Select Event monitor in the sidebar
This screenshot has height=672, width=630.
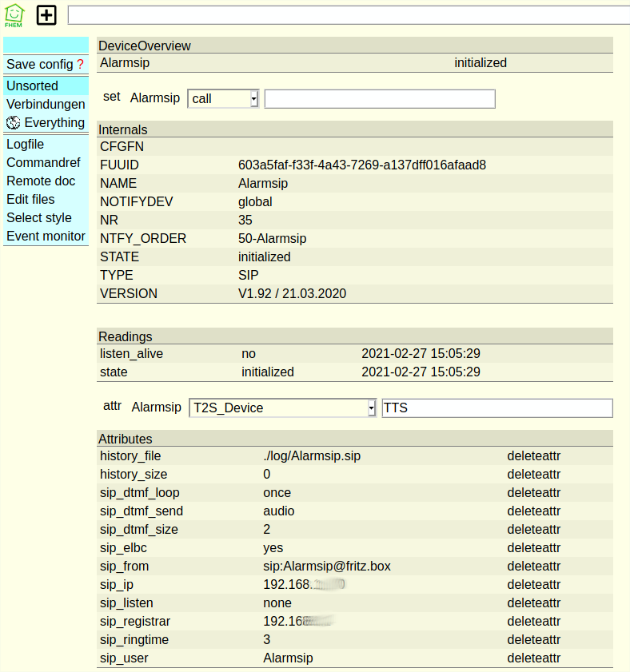tap(46, 236)
